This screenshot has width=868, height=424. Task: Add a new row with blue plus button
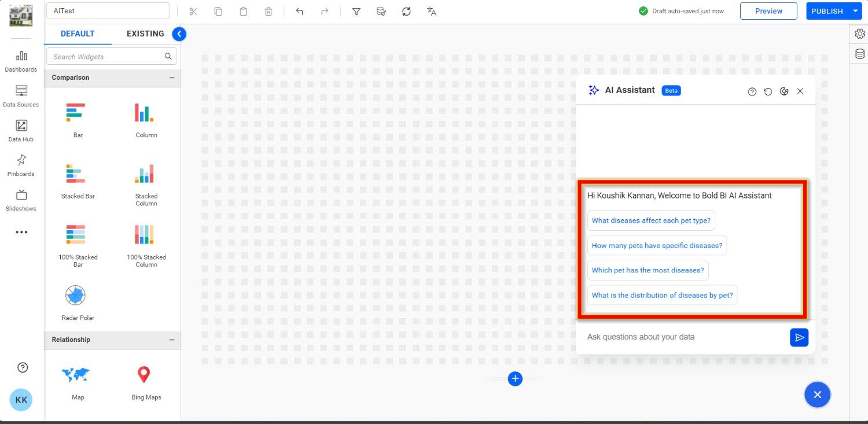[x=515, y=379]
